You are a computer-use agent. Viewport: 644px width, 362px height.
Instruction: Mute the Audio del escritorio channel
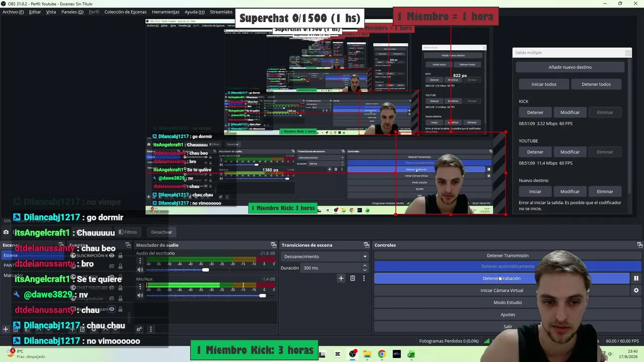(x=140, y=270)
